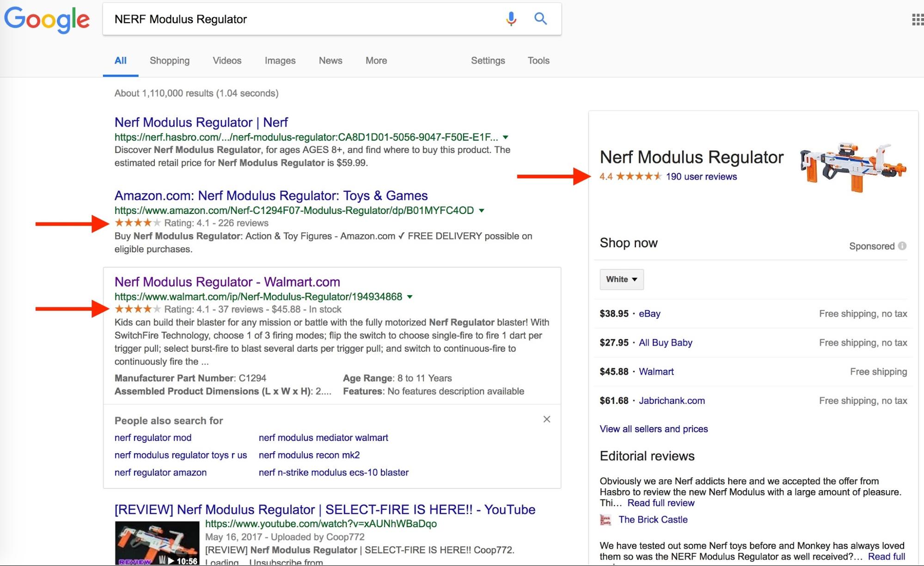Click the Shop now heading
This screenshot has width=924, height=566.
[629, 243]
